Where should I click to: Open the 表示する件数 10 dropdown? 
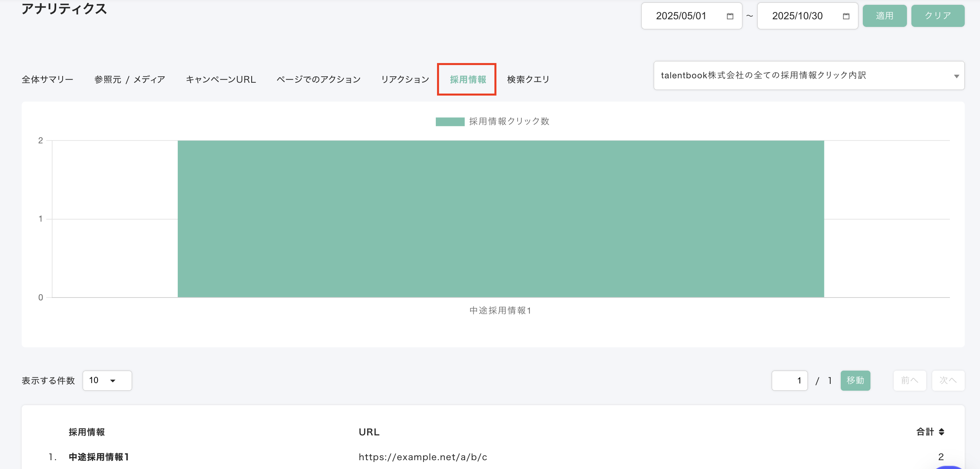click(x=107, y=380)
